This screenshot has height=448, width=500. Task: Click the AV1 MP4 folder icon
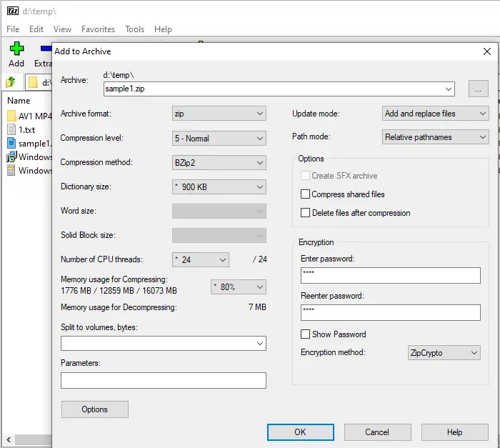11,116
